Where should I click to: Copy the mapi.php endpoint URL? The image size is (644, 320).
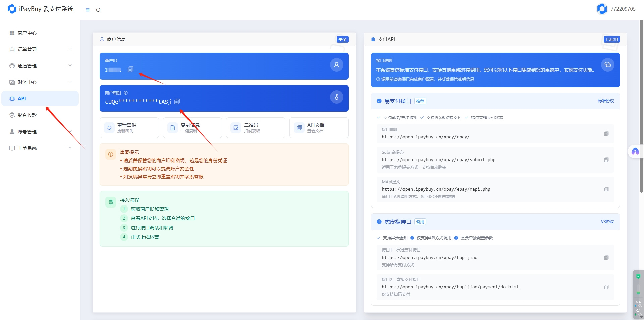click(606, 189)
